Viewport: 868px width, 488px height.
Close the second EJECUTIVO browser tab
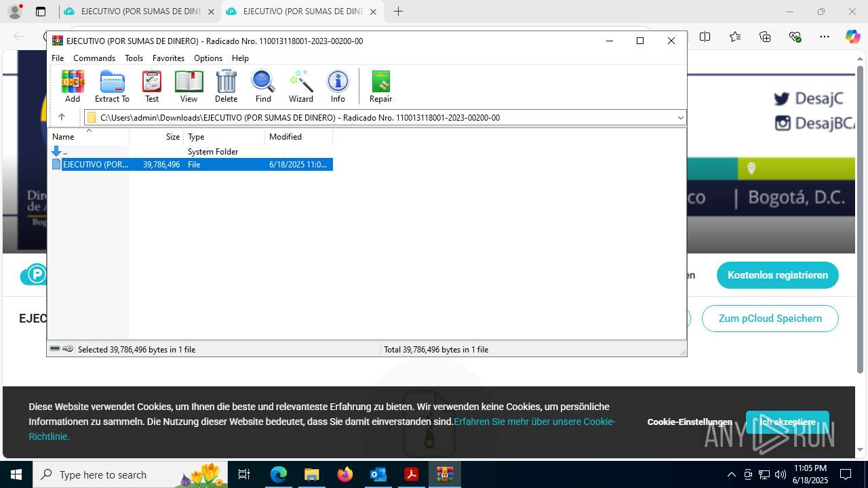pos(373,12)
